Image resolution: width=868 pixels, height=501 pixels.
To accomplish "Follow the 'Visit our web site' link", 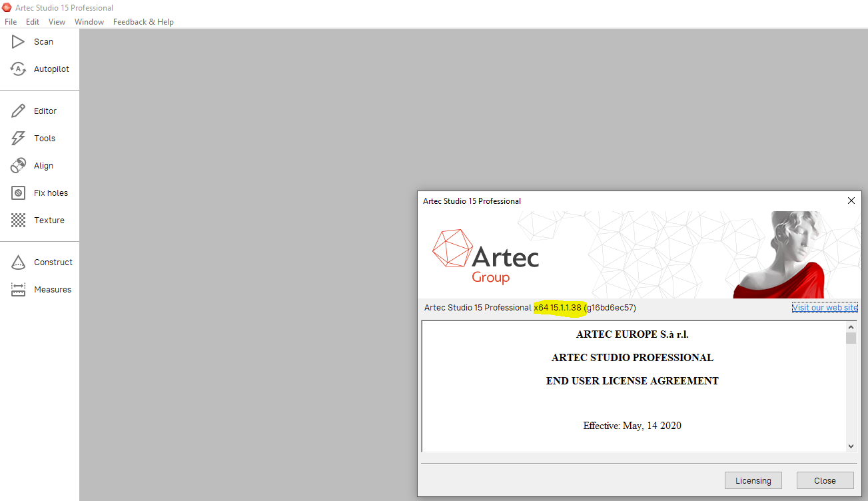I will pos(825,308).
